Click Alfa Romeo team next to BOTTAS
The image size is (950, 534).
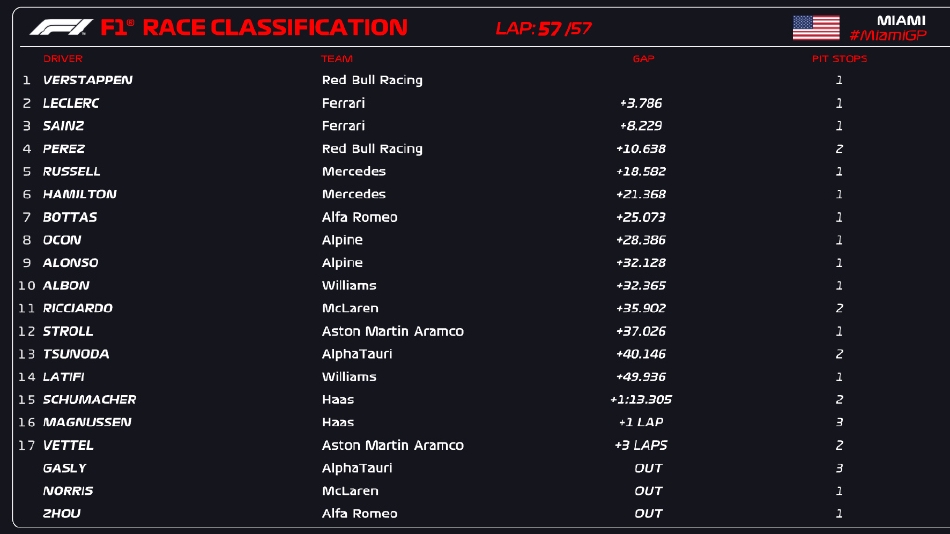click(x=359, y=217)
